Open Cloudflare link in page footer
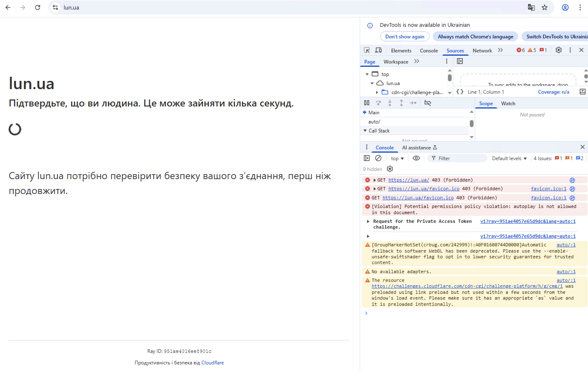 click(x=212, y=363)
